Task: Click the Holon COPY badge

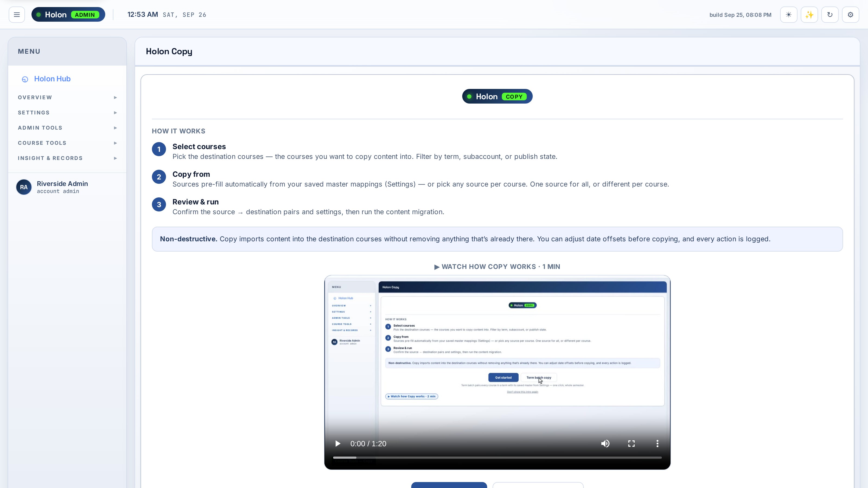Action: (x=497, y=96)
